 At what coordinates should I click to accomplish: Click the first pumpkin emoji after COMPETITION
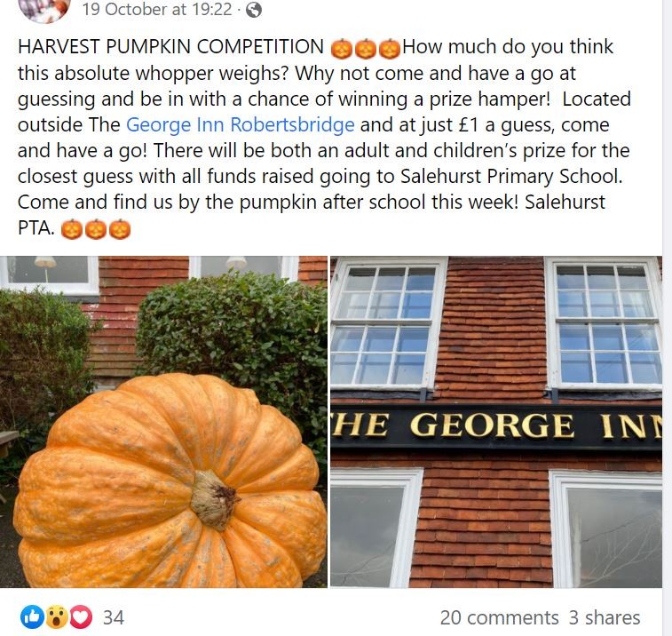[x=342, y=49]
